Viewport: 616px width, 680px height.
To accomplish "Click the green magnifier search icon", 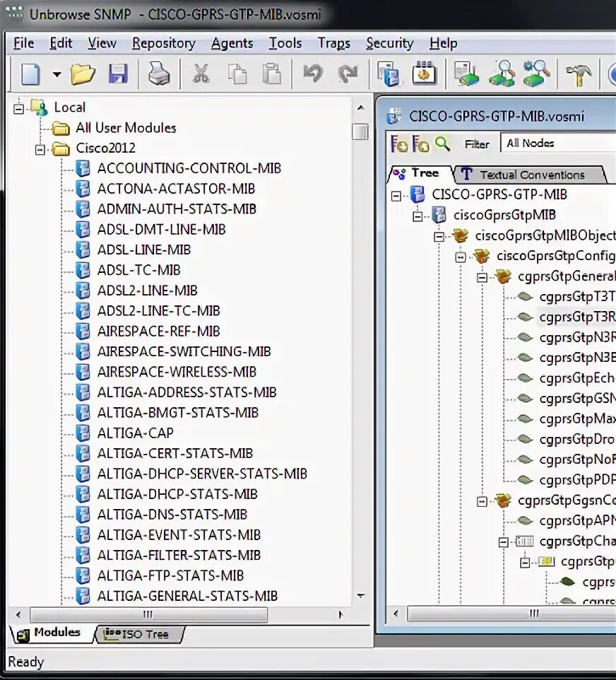I will pos(442,143).
